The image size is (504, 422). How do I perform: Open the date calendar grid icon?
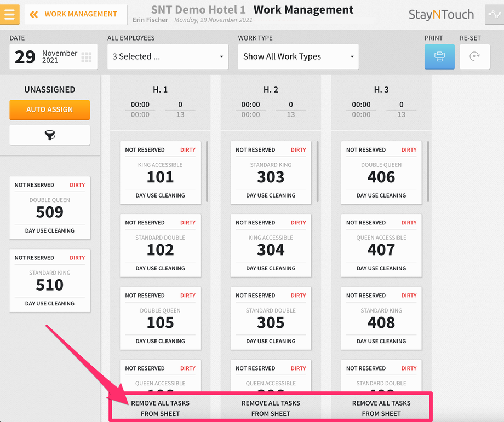coord(87,57)
